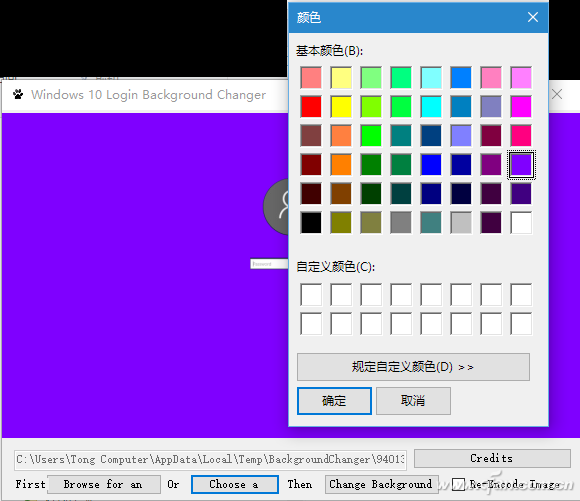This screenshot has width=580, height=501.
Task: Open the Credits button
Action: coord(492,458)
